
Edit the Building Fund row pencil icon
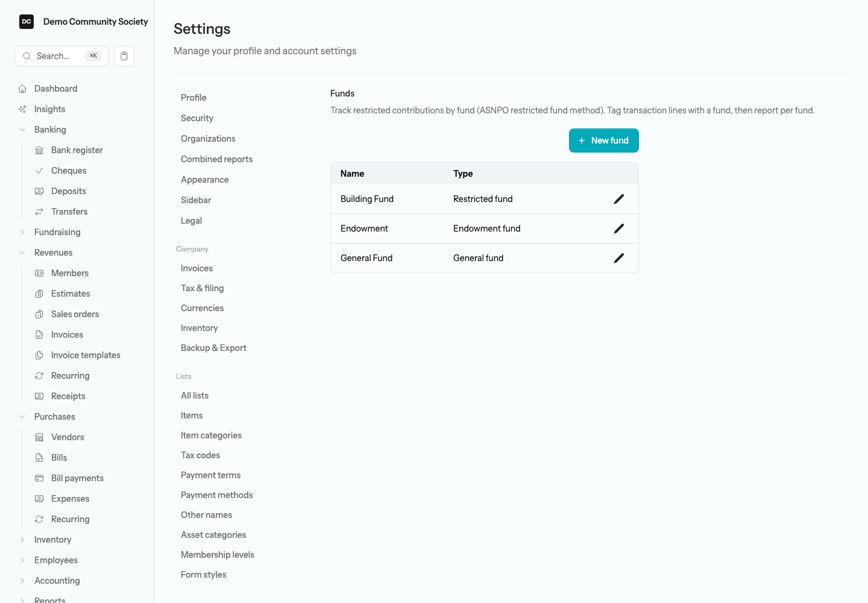(x=619, y=199)
